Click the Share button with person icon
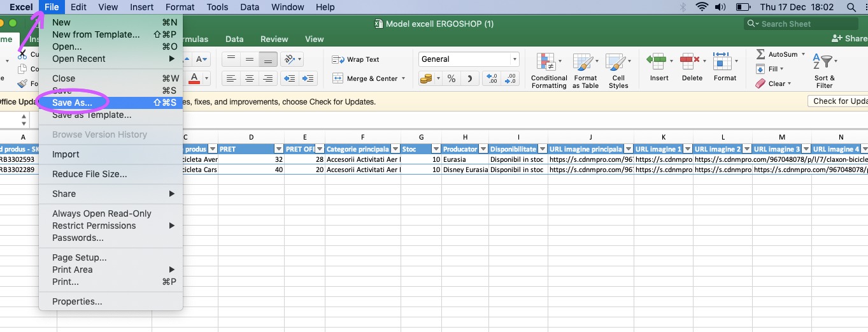The width and height of the screenshot is (868, 332). pyautogui.click(x=850, y=38)
